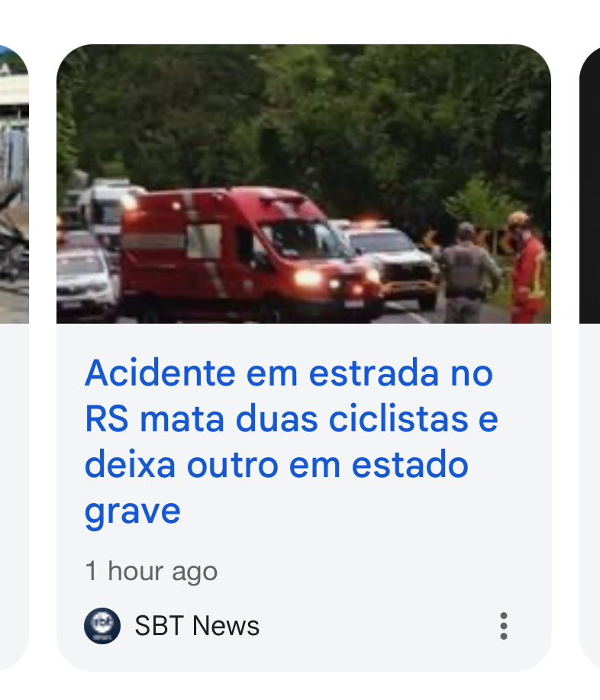Click the next card's gray text area

pos(590,495)
